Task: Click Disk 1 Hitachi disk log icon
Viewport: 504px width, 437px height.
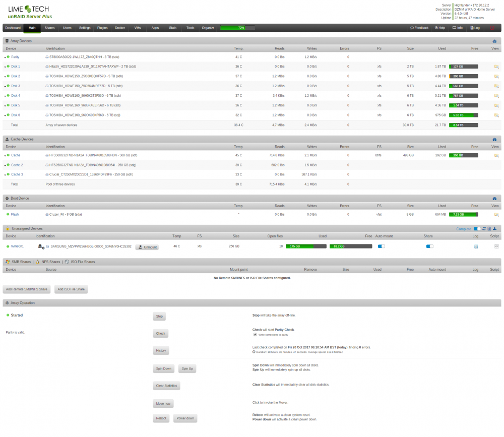Action: pos(47,67)
